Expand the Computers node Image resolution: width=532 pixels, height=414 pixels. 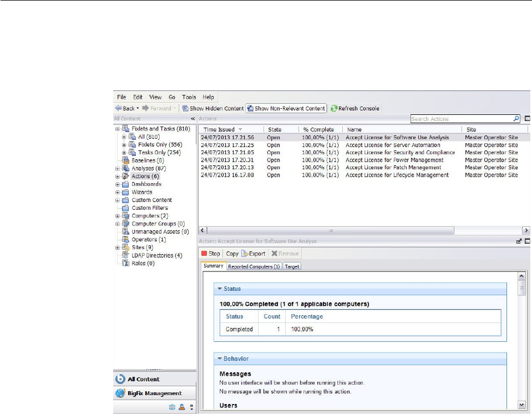point(118,216)
